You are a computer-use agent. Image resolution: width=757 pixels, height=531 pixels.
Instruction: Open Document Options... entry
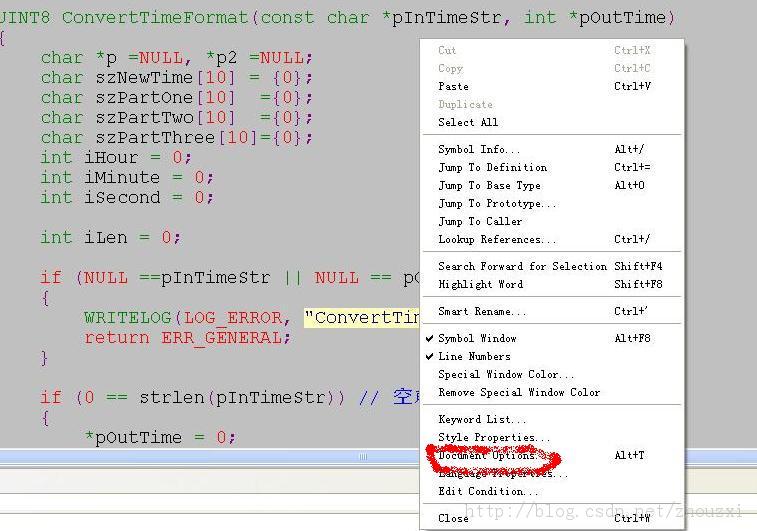click(551, 455)
